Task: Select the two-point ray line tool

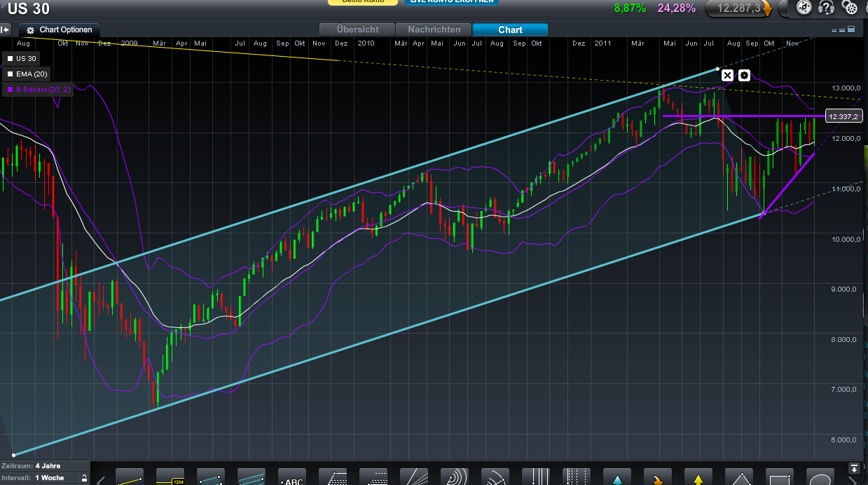Action: pos(211,477)
